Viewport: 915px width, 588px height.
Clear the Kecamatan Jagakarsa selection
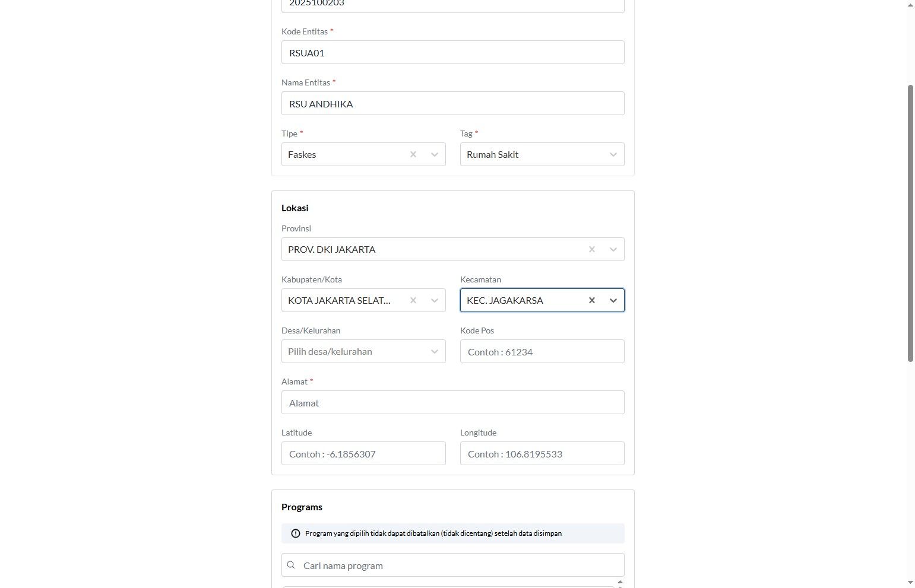point(592,300)
